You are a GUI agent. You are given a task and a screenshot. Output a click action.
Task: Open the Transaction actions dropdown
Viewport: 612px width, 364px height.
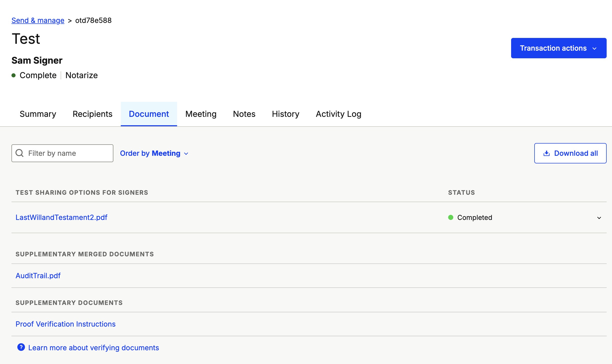559,48
